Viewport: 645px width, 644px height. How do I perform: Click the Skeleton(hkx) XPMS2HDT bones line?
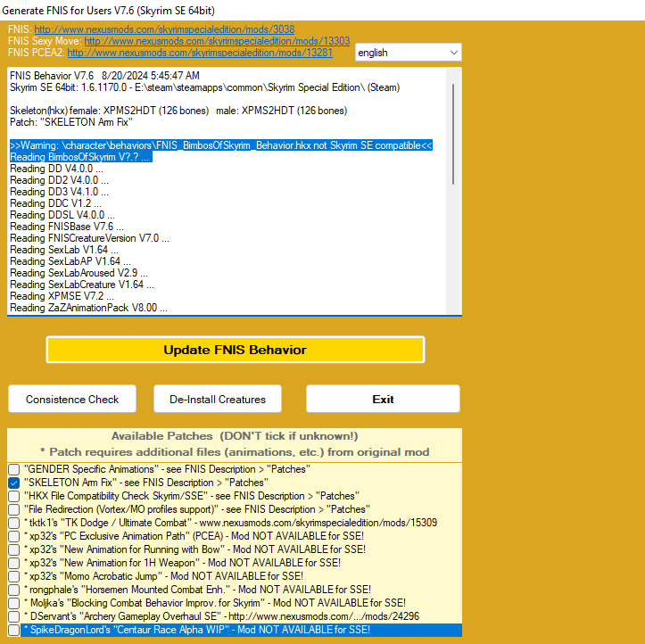click(x=178, y=111)
